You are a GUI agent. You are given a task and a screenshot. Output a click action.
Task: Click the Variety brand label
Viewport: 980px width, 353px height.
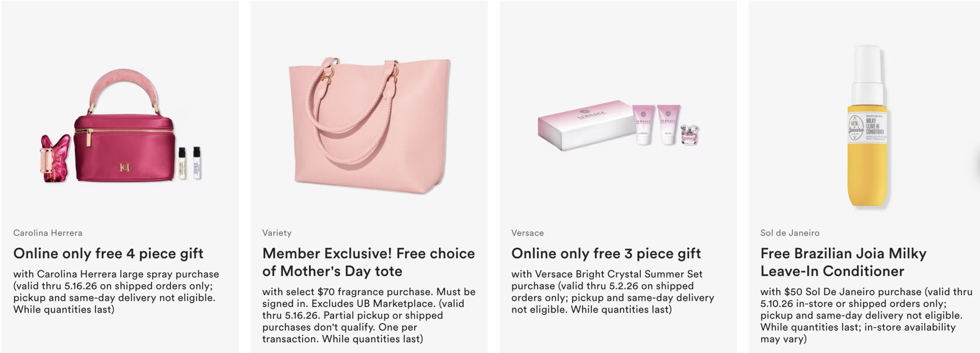(277, 233)
